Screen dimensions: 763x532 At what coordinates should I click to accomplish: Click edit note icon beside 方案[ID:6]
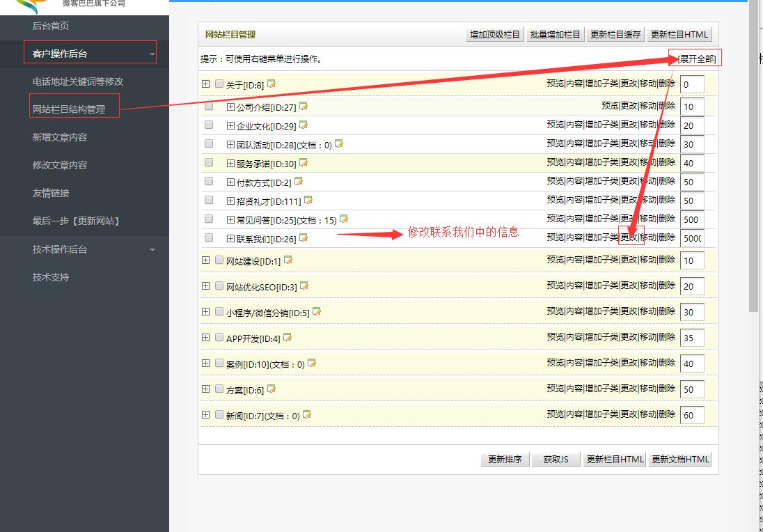[x=272, y=389]
